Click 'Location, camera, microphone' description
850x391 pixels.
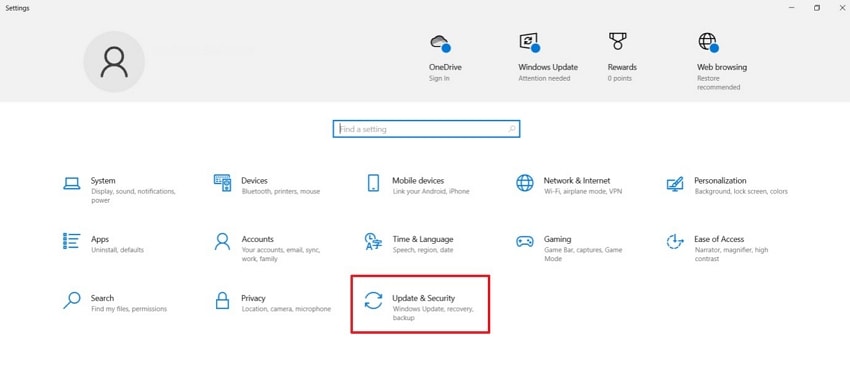[x=286, y=309]
